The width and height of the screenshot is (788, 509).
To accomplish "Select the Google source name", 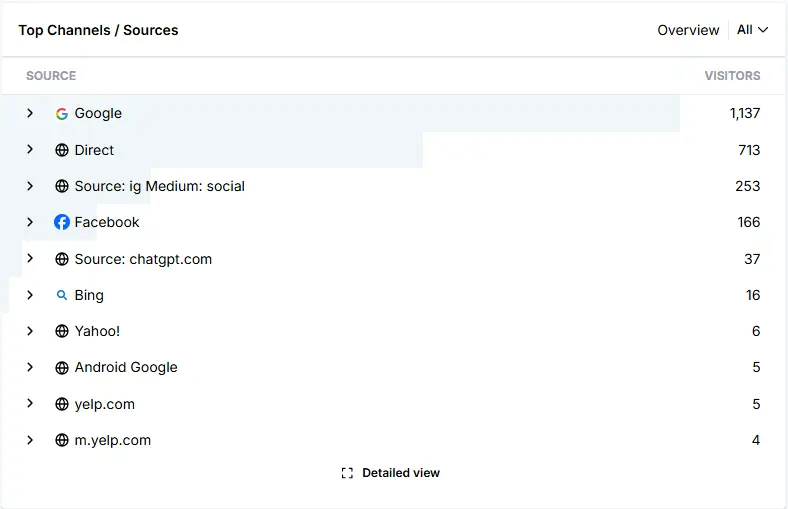I will tap(98, 114).
